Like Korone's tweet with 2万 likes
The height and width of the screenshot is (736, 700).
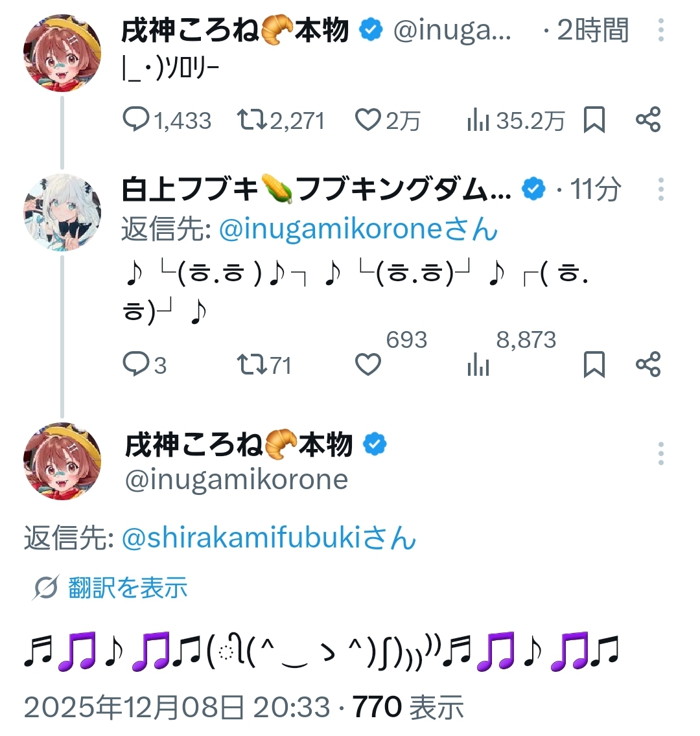pyautogui.click(x=368, y=120)
